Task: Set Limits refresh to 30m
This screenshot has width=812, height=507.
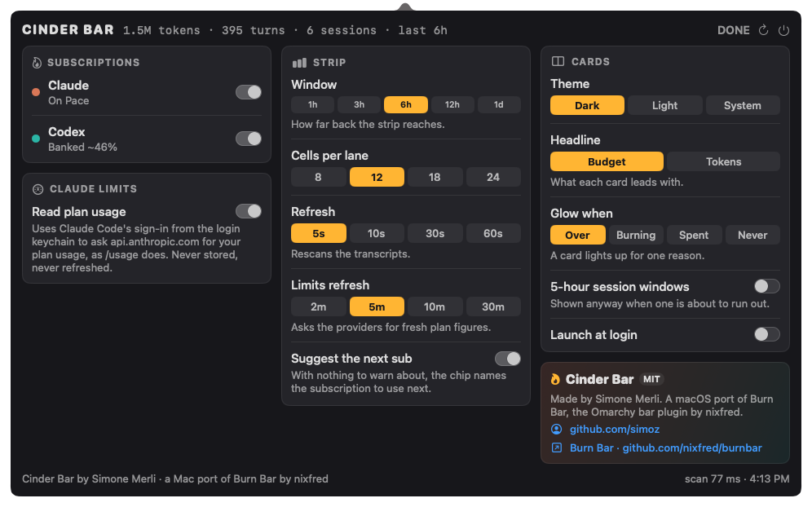Action: pos(493,306)
